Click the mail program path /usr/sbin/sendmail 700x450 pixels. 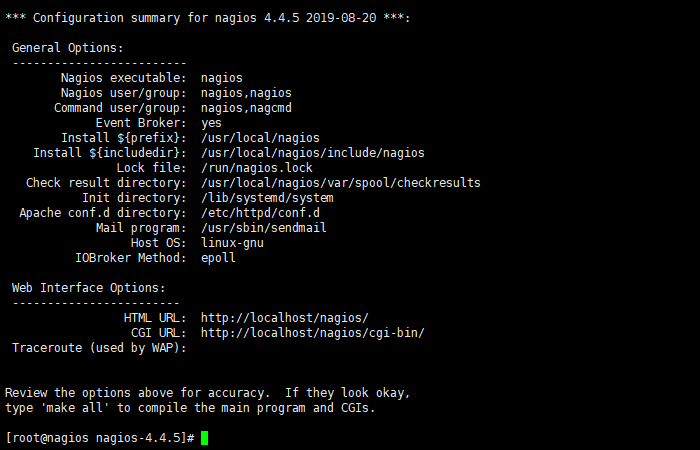264,228
